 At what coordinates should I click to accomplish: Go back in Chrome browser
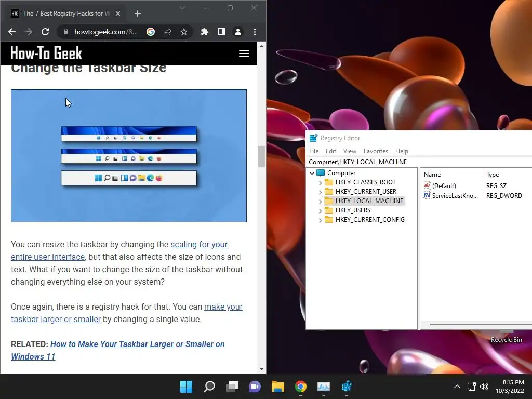pos(12,32)
